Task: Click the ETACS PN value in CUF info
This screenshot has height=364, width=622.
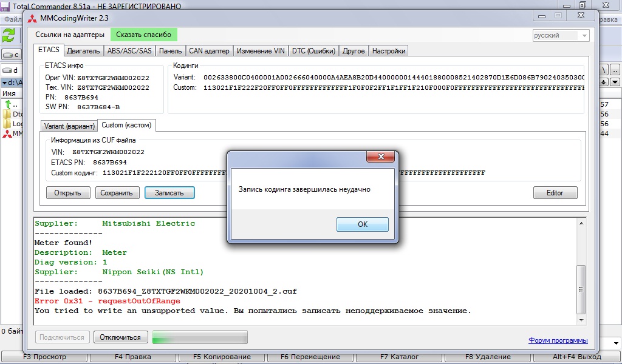Action: 110,163
